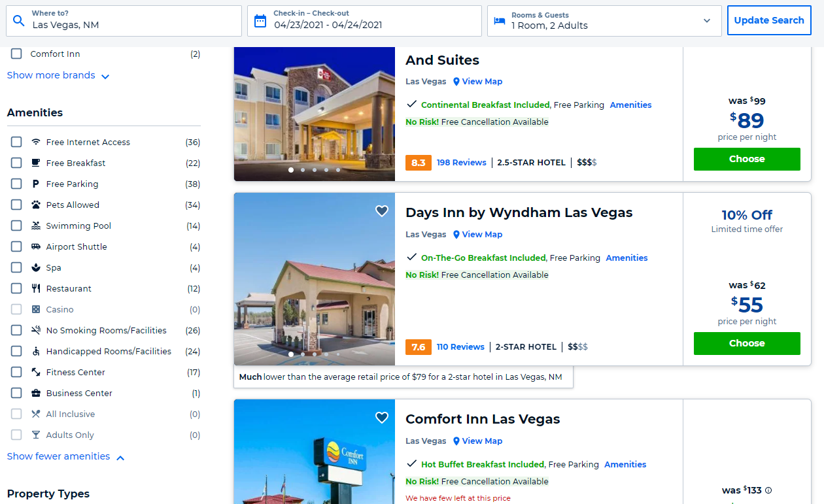Click the swimmer icon for Swimming Pool

(36, 226)
